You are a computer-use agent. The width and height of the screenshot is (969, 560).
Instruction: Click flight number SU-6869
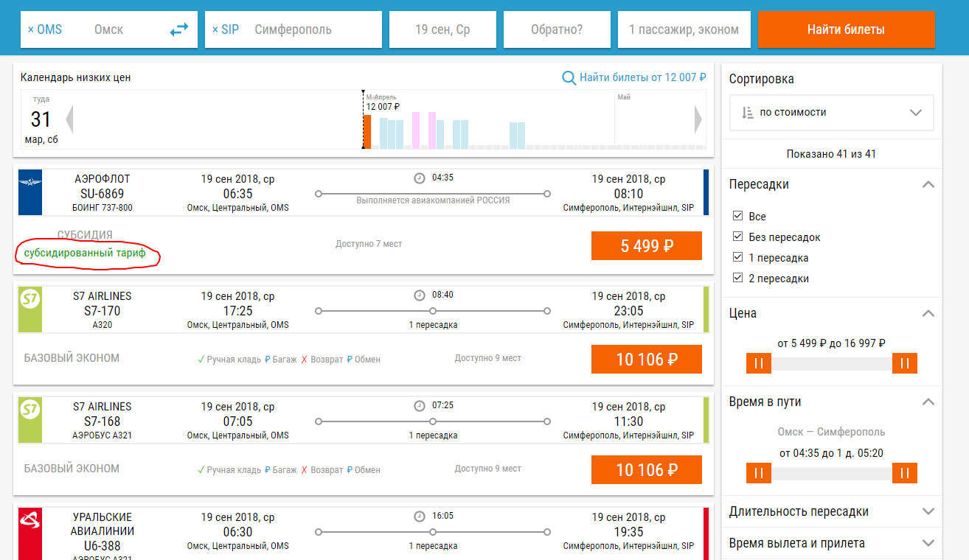[103, 193]
